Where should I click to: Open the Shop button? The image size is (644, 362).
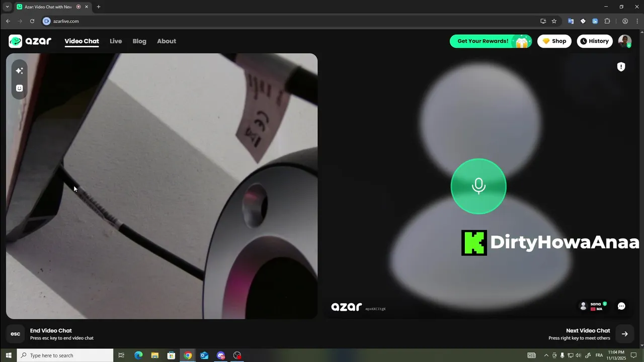point(554,41)
